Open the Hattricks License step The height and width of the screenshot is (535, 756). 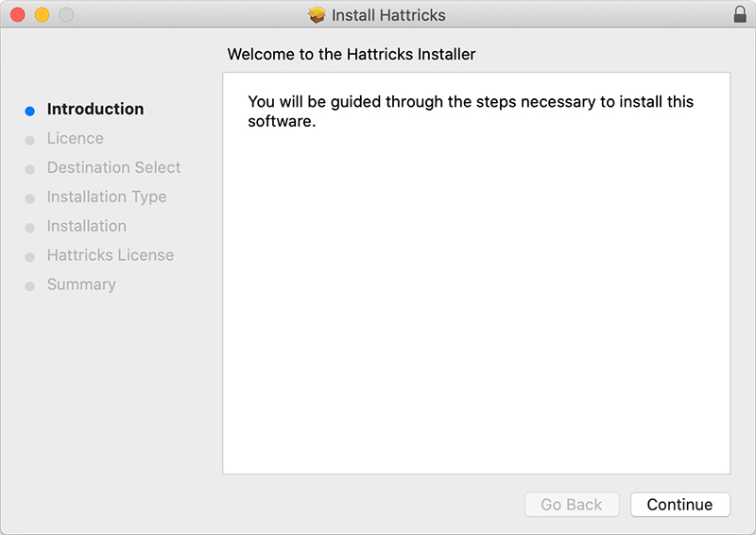click(111, 255)
